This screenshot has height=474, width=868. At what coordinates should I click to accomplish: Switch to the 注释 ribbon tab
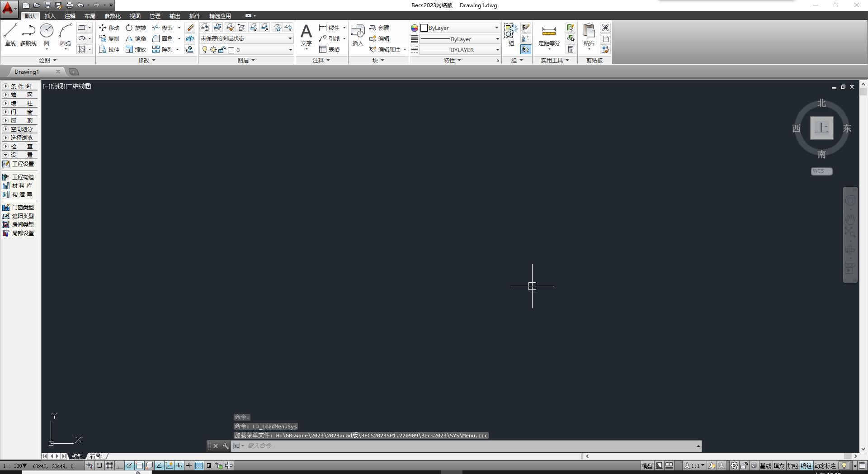point(70,16)
